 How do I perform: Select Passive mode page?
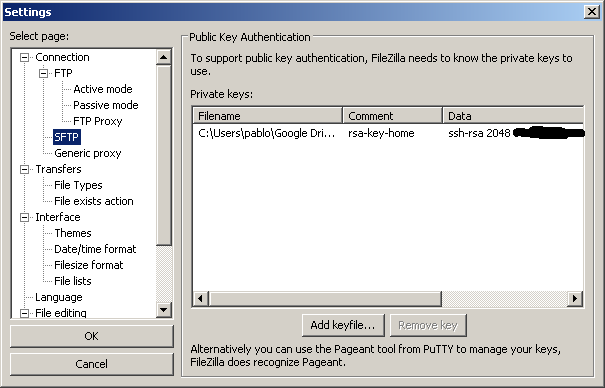[x=106, y=105]
